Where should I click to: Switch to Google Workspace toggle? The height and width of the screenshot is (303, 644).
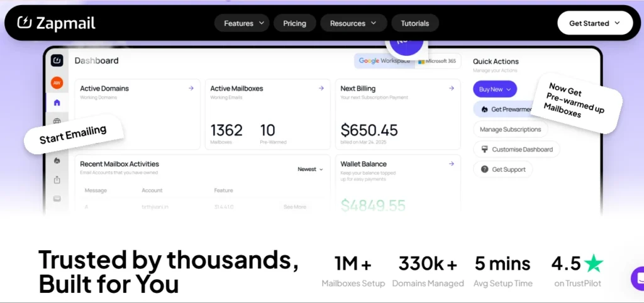384,61
